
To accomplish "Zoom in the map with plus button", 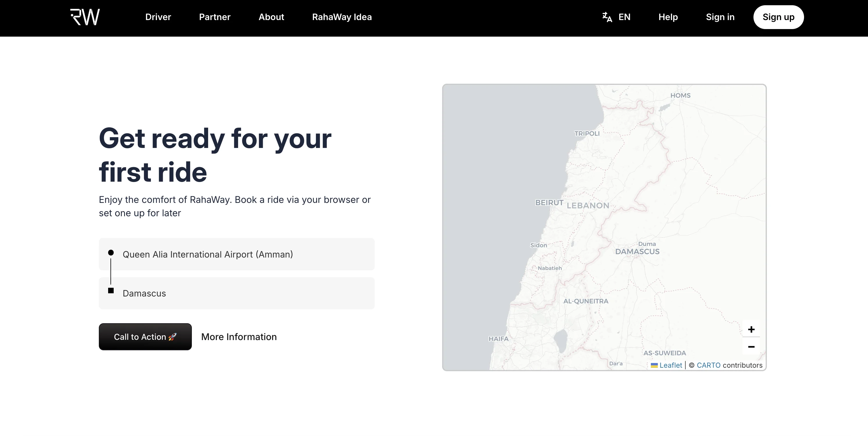I will 751,329.
